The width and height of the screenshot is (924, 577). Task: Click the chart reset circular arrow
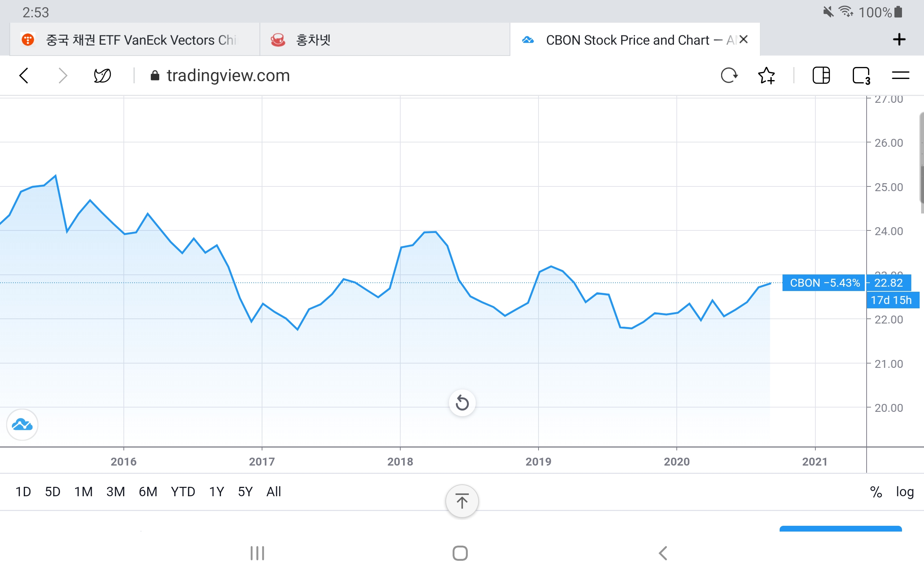pyautogui.click(x=462, y=403)
